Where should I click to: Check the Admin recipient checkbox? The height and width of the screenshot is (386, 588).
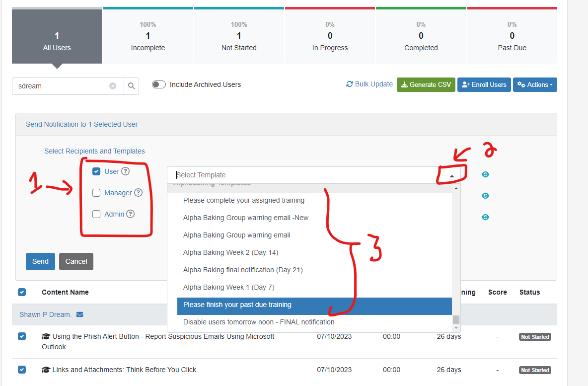[x=96, y=214]
